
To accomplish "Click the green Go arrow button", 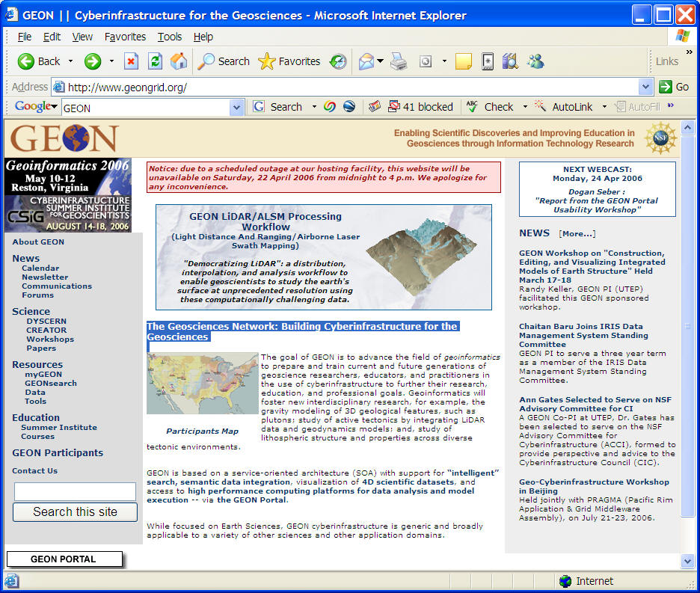I will tap(665, 87).
